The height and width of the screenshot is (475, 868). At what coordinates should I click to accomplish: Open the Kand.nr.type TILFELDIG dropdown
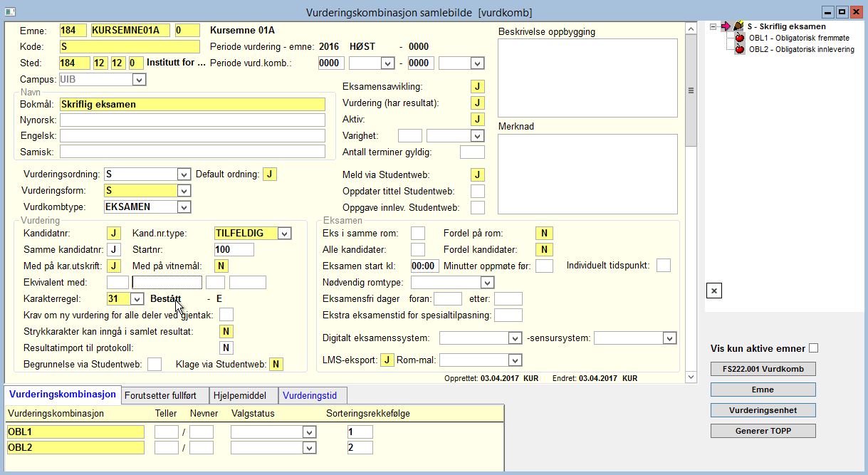click(285, 233)
